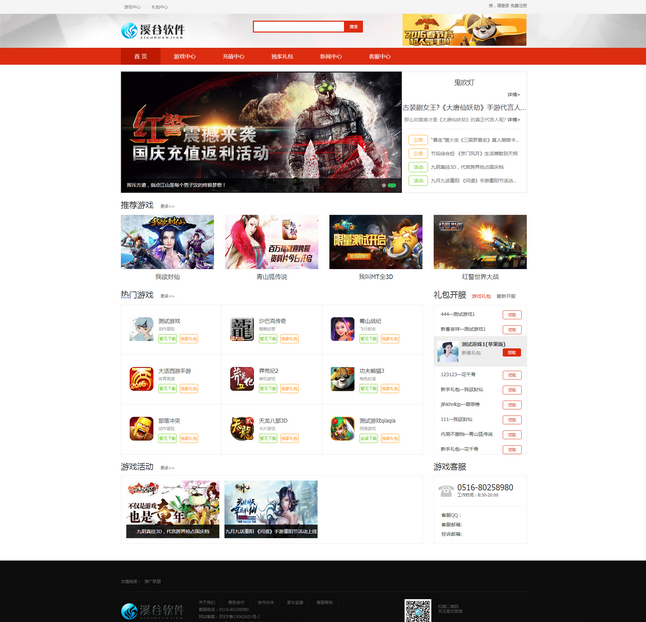
Task: Open the 古装剧女王 大唐仙妖劫 news headline
Action: [x=464, y=108]
